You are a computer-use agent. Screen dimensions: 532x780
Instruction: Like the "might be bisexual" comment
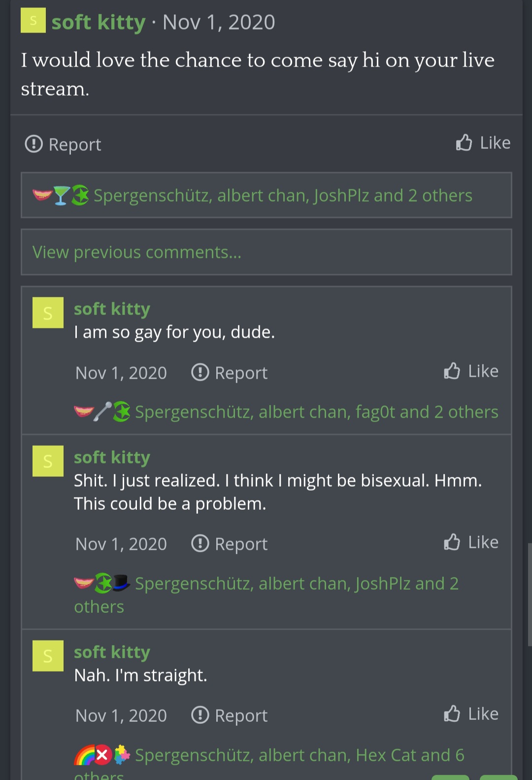coord(471,542)
